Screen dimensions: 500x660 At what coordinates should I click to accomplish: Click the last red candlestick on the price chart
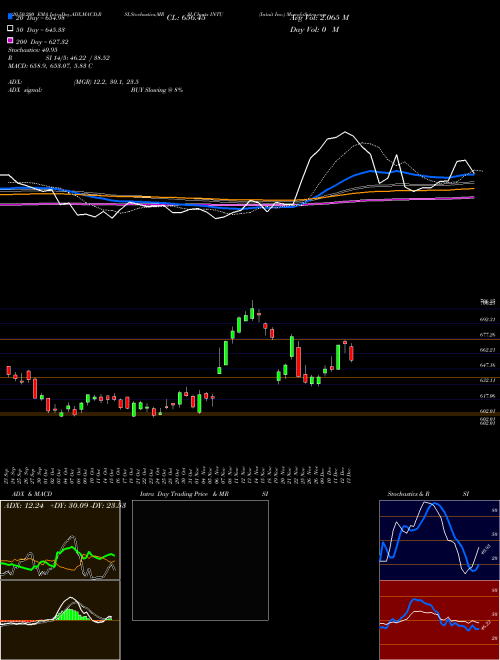351,353
